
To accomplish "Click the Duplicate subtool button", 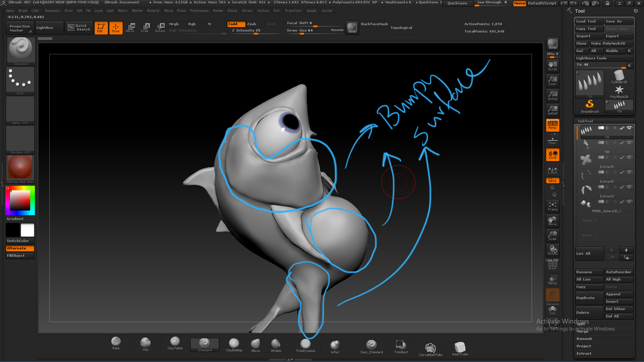I will click(x=589, y=298).
